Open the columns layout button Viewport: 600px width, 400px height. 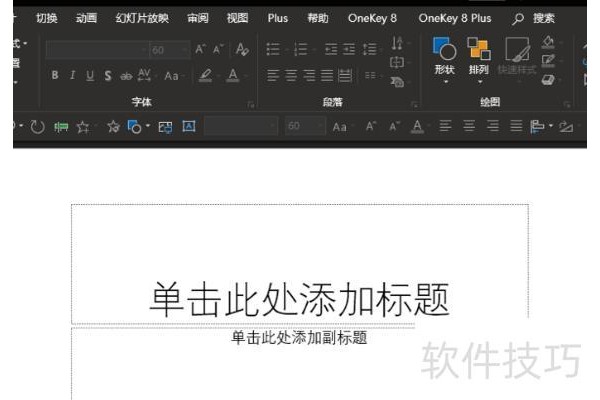click(370, 75)
